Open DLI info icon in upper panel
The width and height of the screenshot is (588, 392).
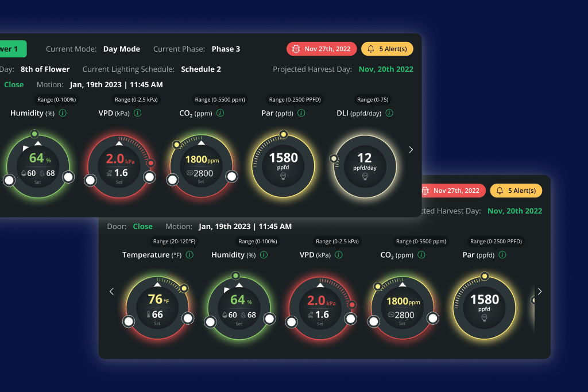[389, 113]
